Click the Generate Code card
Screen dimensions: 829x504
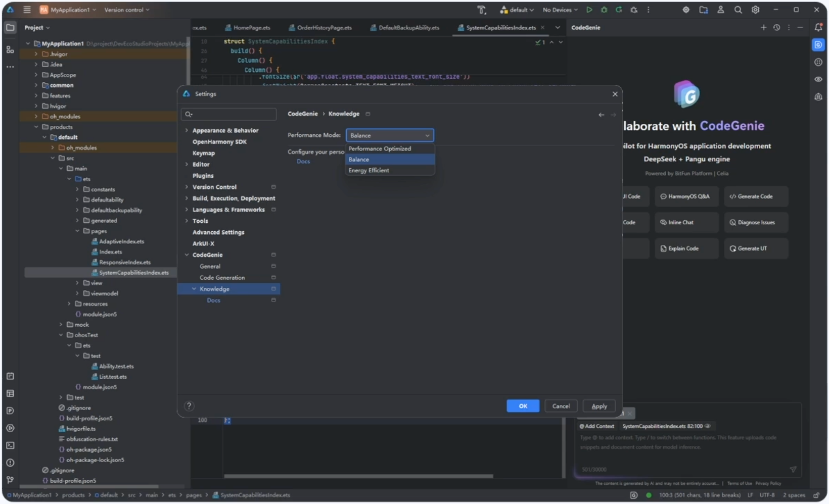pyautogui.click(x=756, y=196)
